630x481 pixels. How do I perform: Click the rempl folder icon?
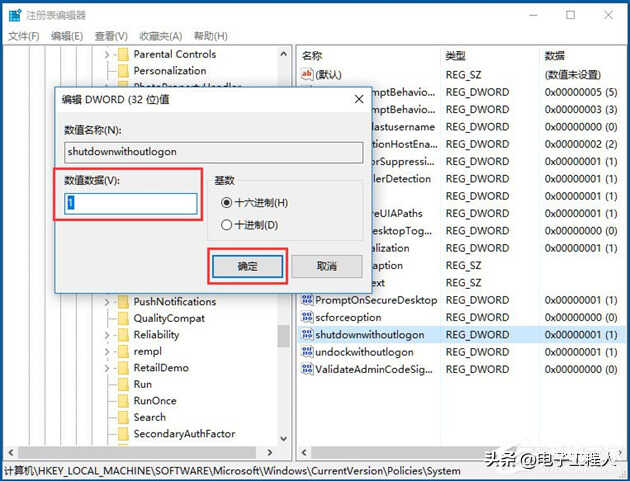point(123,351)
